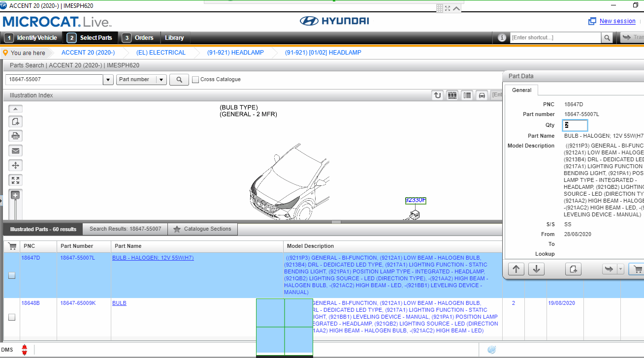Click the forward arrow button in Part Data
This screenshot has height=358, width=644.
(x=609, y=269)
